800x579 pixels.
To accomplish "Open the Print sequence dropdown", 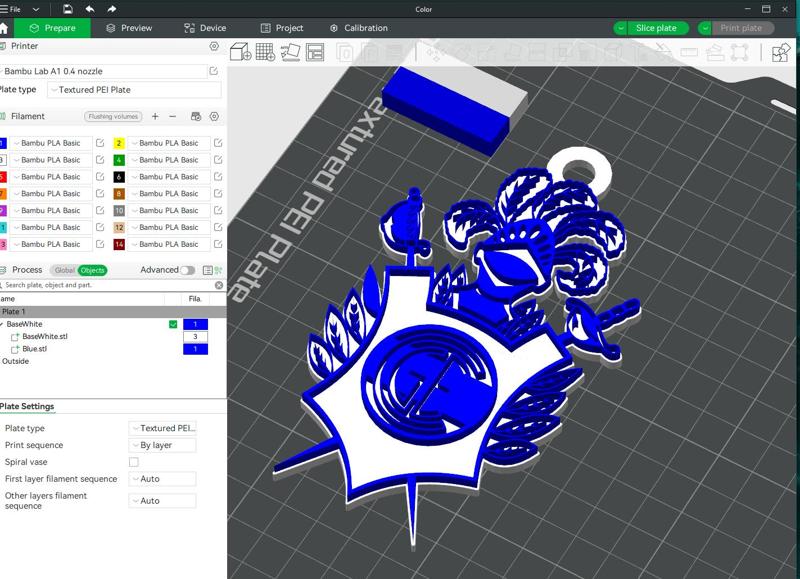I will [165, 443].
